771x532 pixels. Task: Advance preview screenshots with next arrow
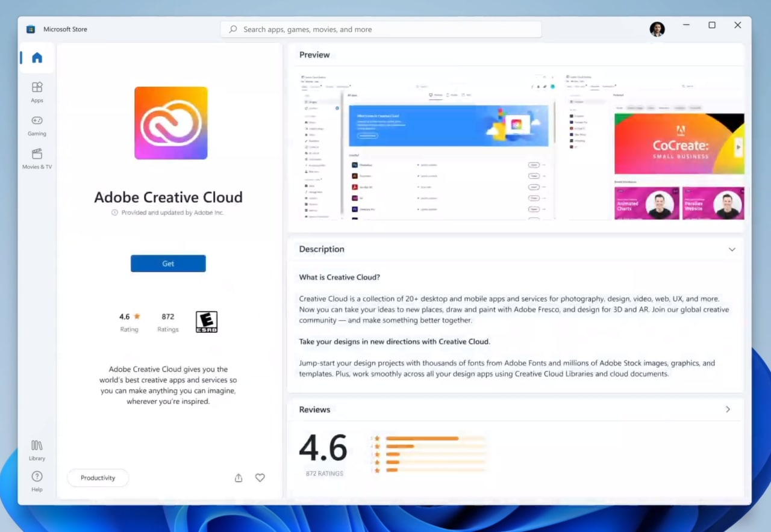[x=738, y=146]
